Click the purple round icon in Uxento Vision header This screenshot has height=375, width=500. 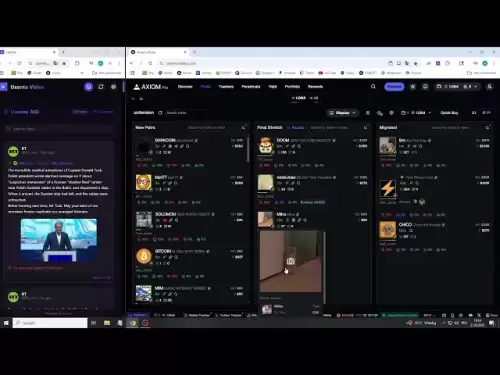[88, 87]
